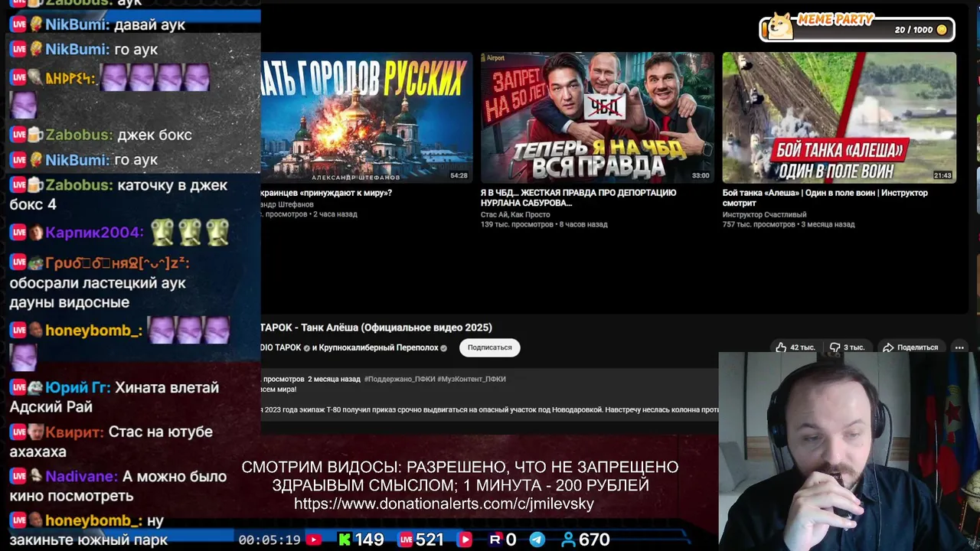This screenshot has height=551, width=980.
Task: Click the Telegram paper-plane icon in the status bar
Action: pos(537,540)
